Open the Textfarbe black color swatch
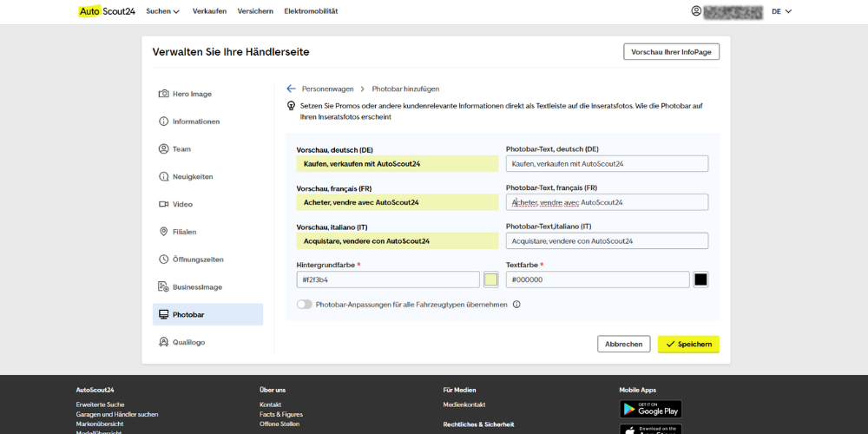The height and width of the screenshot is (434, 868). (x=700, y=279)
